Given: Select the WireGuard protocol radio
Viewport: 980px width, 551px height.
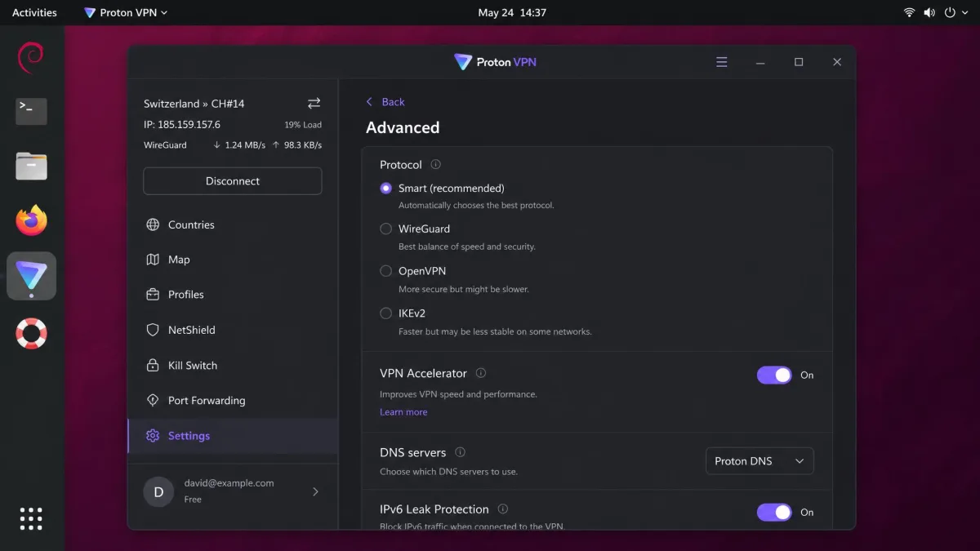Looking at the screenshot, I should [386, 229].
